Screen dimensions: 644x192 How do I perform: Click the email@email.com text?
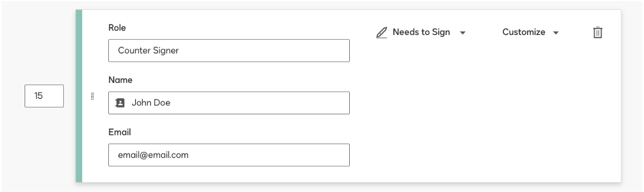tap(153, 155)
